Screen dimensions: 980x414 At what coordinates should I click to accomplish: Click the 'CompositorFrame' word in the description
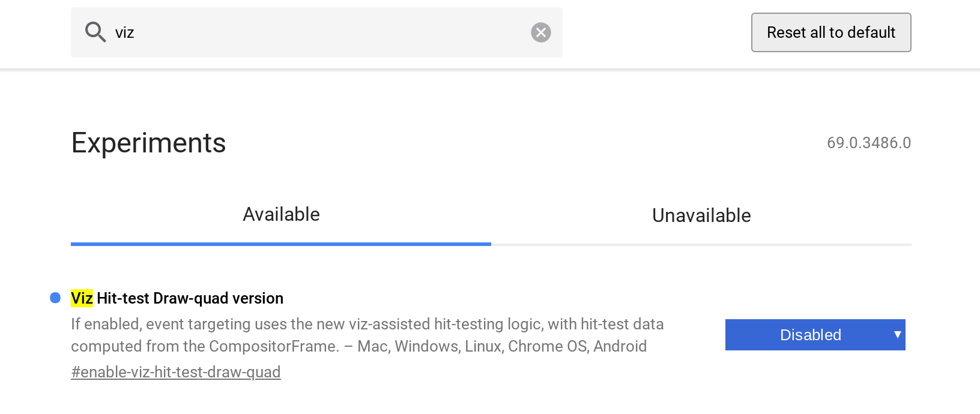point(274,346)
